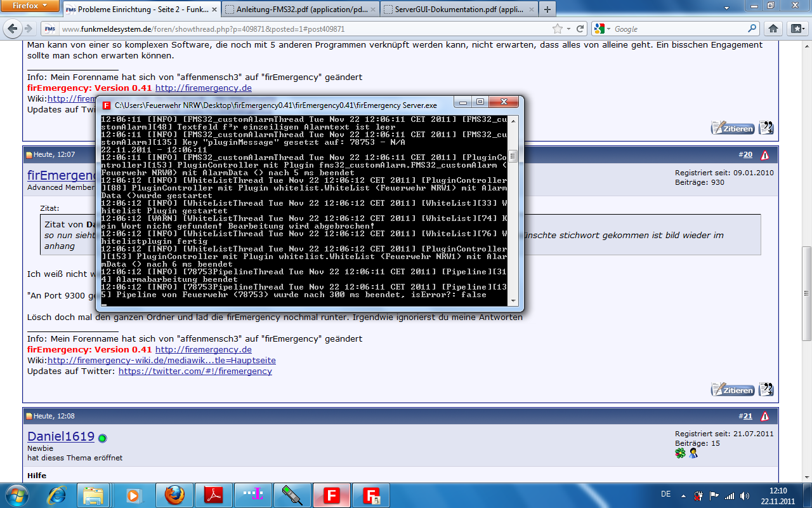Switch to the Anleitung-FMS32.pdf tab
812x508 pixels.
pyautogui.click(x=301, y=10)
